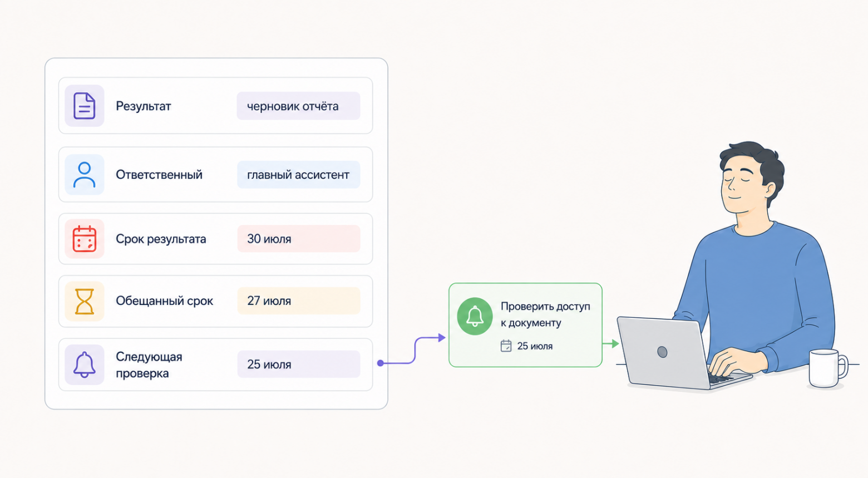
Task: Click the hourglass icon for Обещанный срок
Action: click(85, 301)
